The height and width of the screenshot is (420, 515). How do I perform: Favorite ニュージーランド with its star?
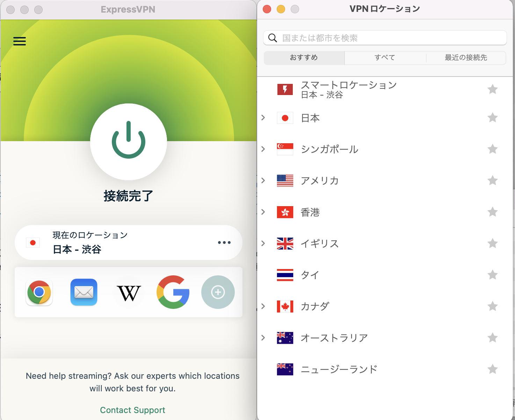[x=493, y=369]
